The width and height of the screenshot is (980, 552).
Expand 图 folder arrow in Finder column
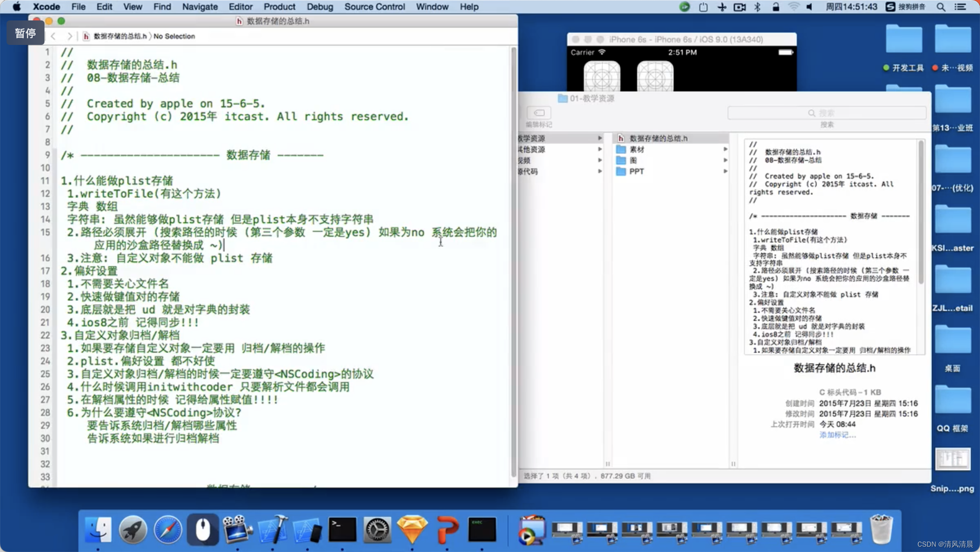tap(725, 160)
